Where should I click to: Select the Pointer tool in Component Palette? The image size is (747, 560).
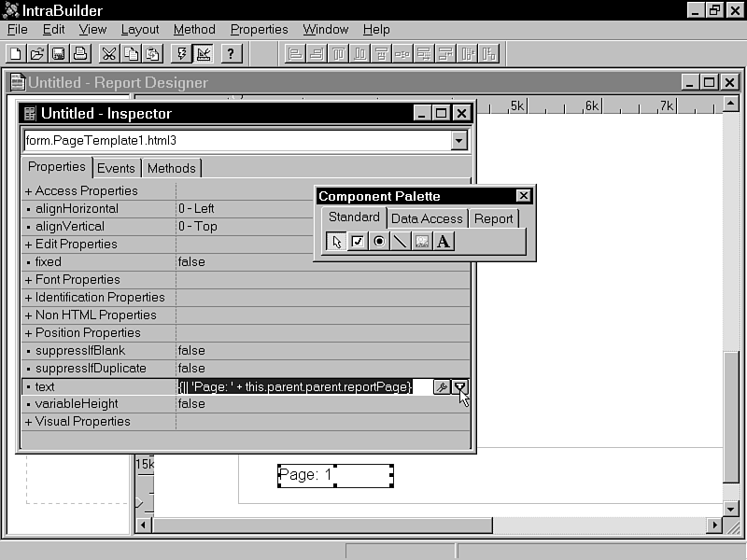[336, 242]
